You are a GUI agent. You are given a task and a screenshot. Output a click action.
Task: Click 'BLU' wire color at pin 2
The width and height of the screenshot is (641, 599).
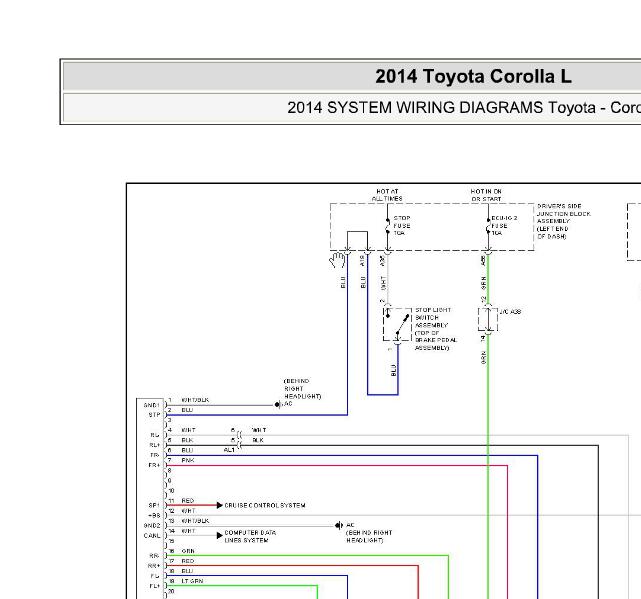187,410
